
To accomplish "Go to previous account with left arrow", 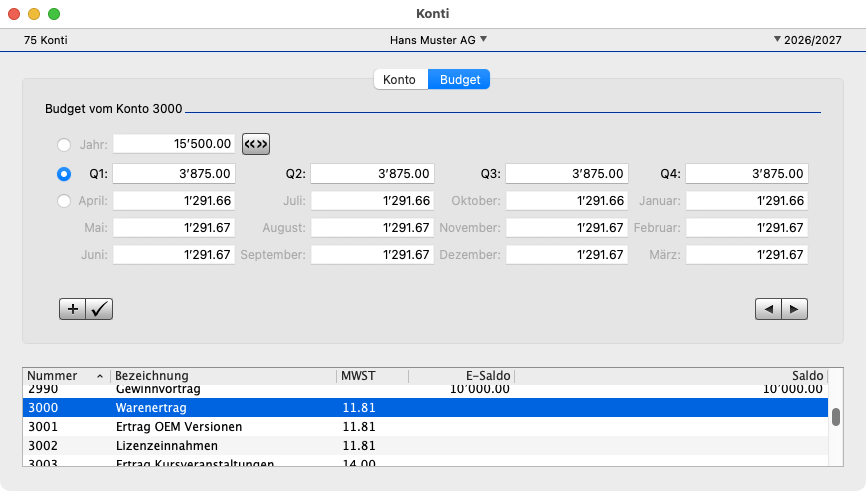I will tap(768, 309).
